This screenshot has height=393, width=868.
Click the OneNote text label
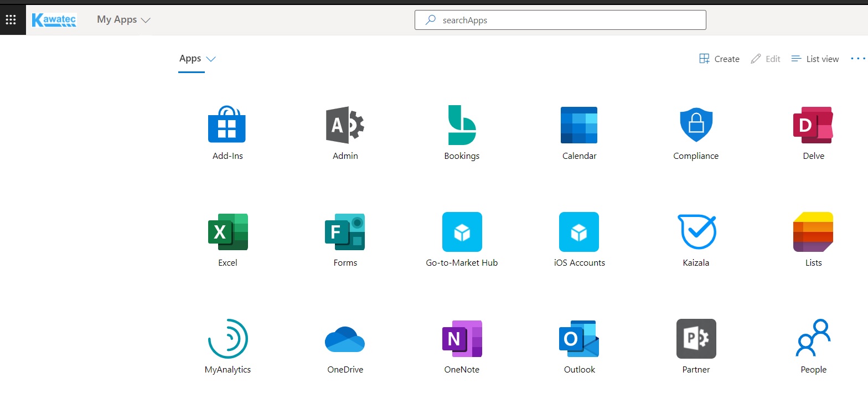462,370
